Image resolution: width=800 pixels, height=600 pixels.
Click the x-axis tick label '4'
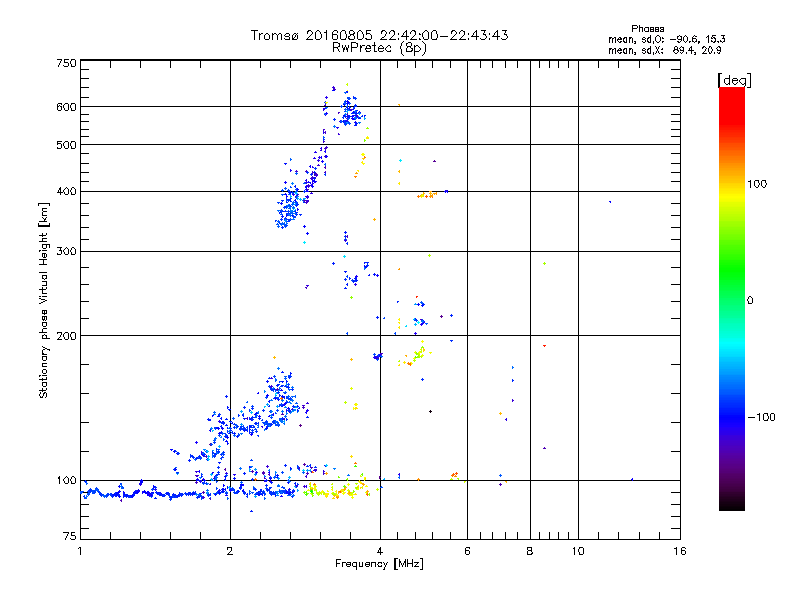[x=380, y=551]
